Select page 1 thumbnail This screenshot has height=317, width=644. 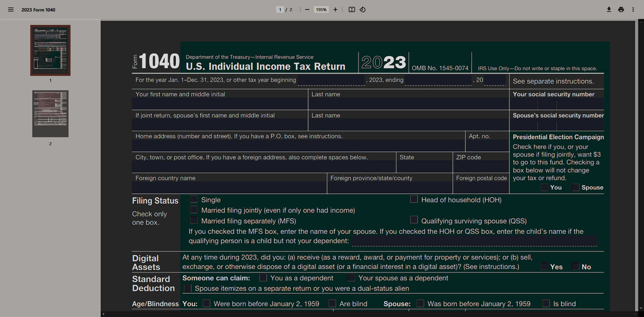pyautogui.click(x=50, y=50)
